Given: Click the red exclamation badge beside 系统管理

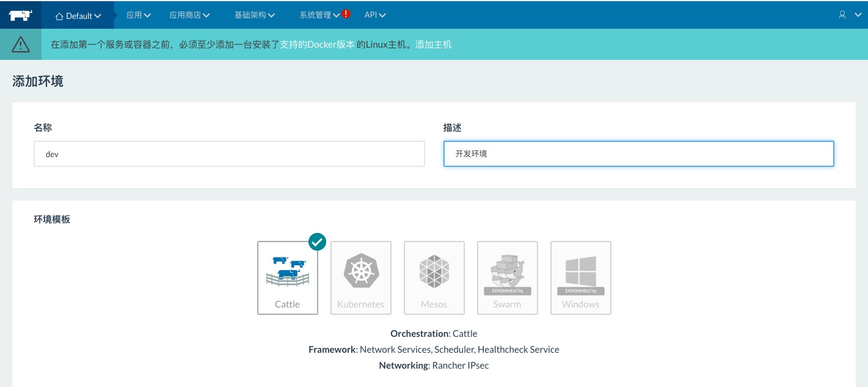Looking at the screenshot, I should [346, 13].
